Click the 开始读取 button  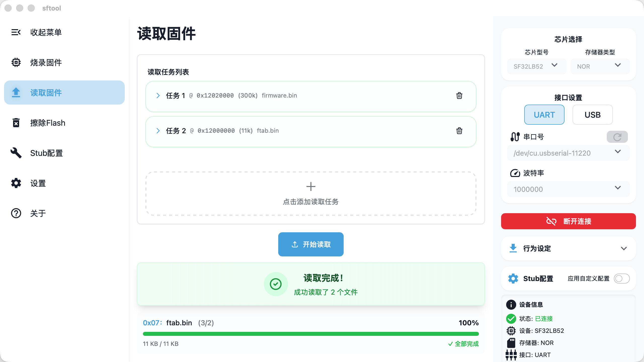tap(311, 244)
